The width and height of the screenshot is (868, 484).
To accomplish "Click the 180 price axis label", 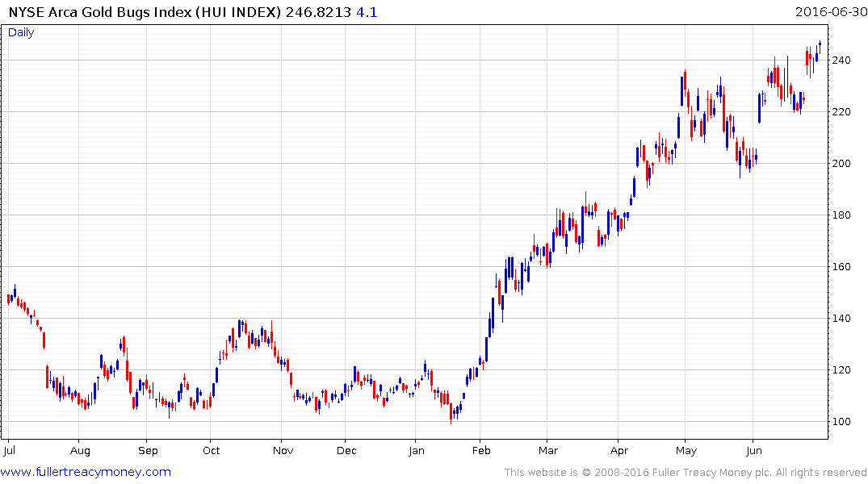I will click(x=841, y=215).
